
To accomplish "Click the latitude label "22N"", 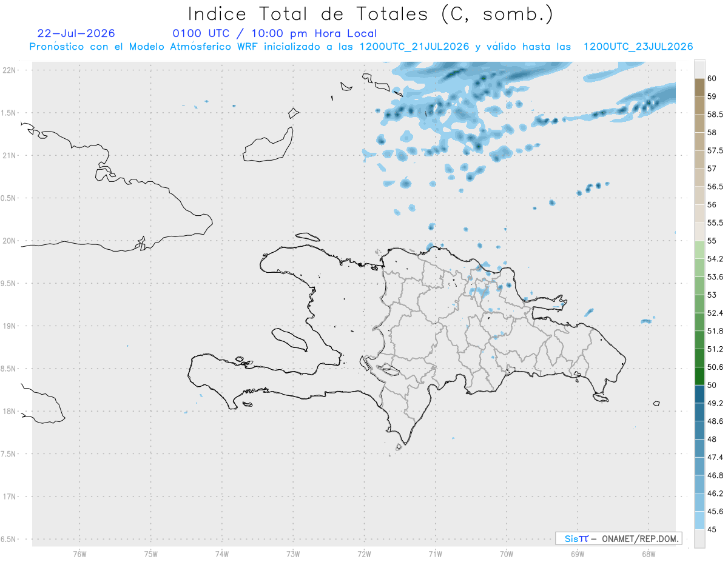I will pyautogui.click(x=10, y=70).
